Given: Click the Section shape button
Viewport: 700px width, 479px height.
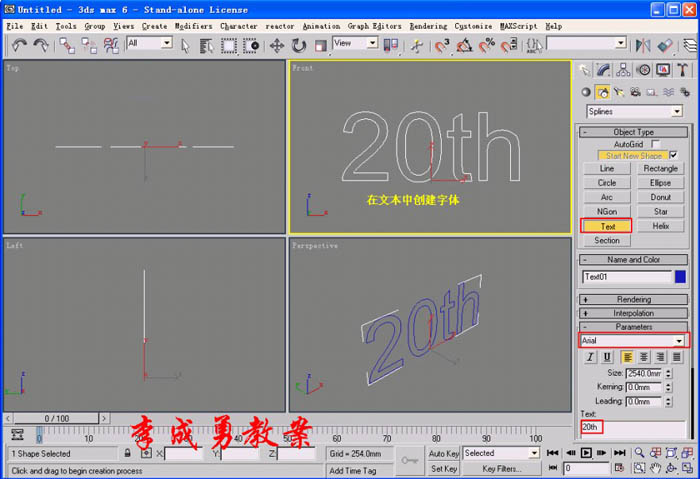Looking at the screenshot, I should [607, 240].
